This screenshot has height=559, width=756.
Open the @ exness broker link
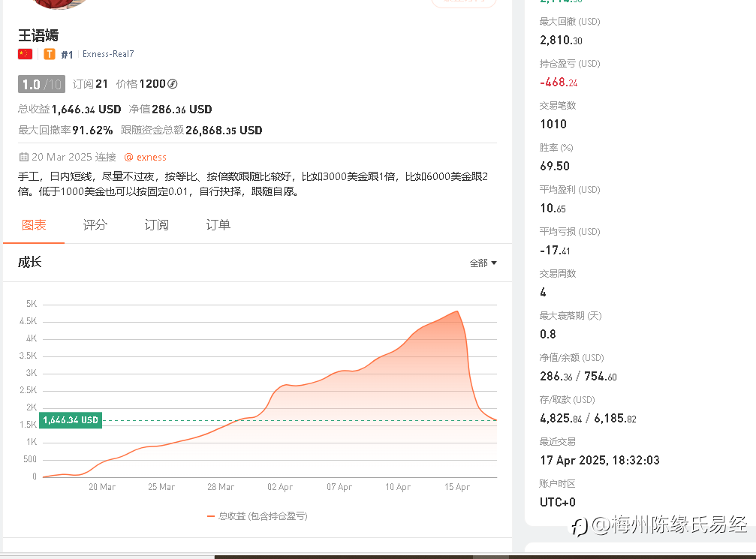point(145,157)
